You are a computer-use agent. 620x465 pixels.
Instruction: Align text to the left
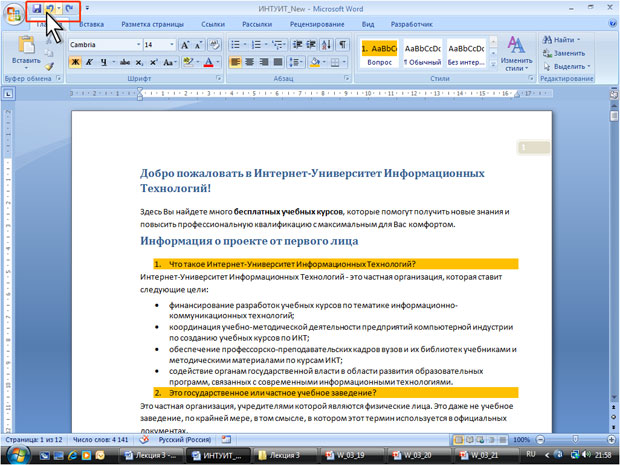235,62
